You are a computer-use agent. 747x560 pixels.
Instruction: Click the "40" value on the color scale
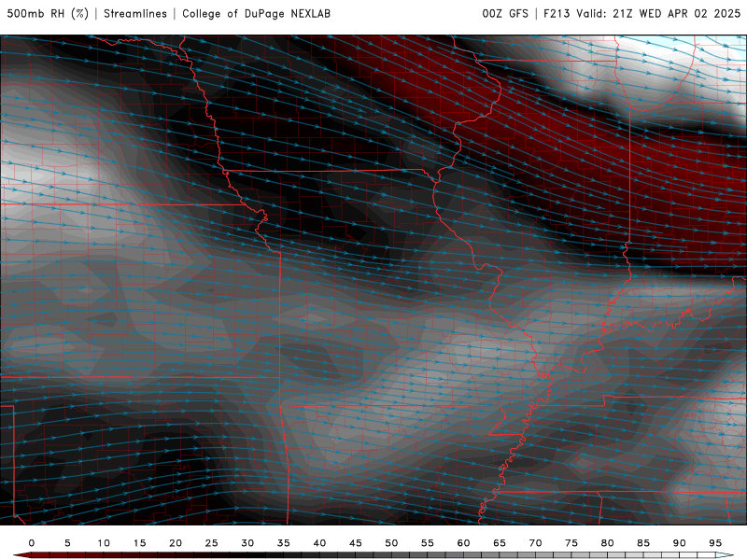[x=319, y=543]
